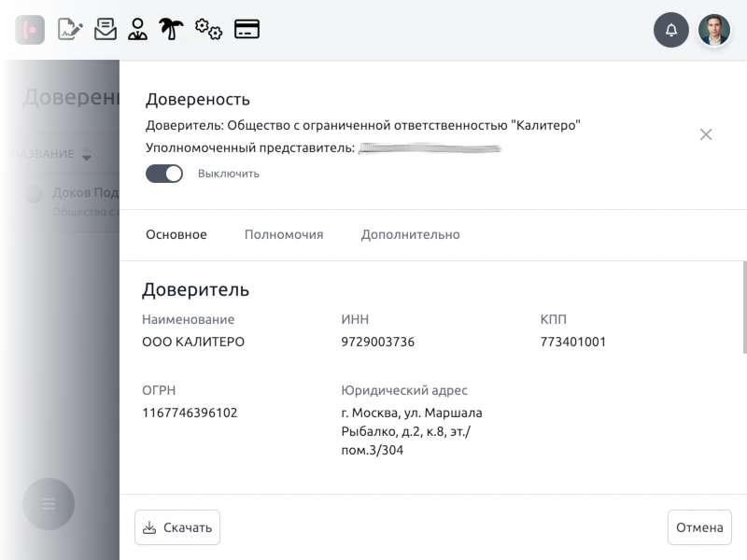This screenshot has width=747, height=560.
Task: Click the red app logo icon
Action: click(30, 30)
